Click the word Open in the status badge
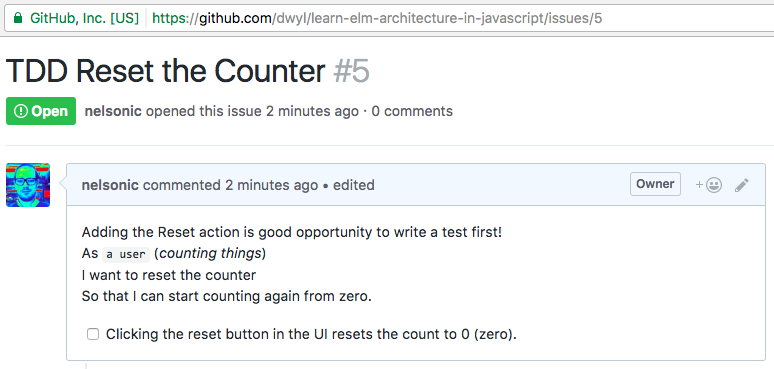 tap(49, 111)
